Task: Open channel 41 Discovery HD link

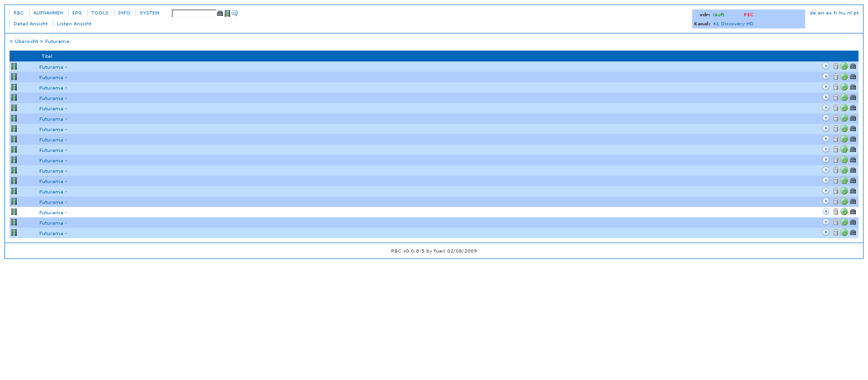Action: [x=733, y=24]
